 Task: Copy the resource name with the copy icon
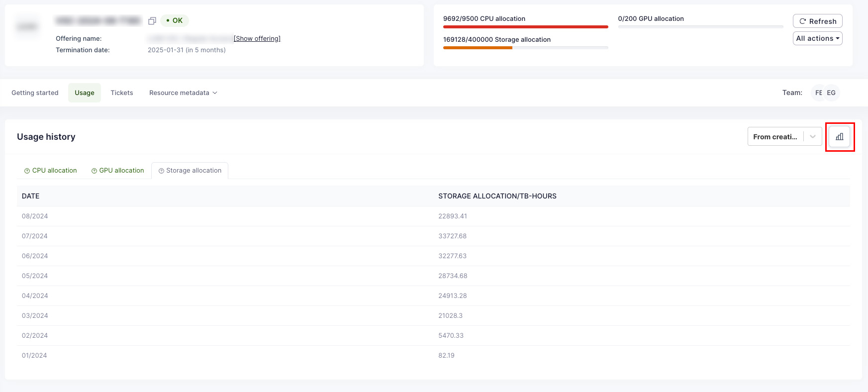(x=152, y=21)
